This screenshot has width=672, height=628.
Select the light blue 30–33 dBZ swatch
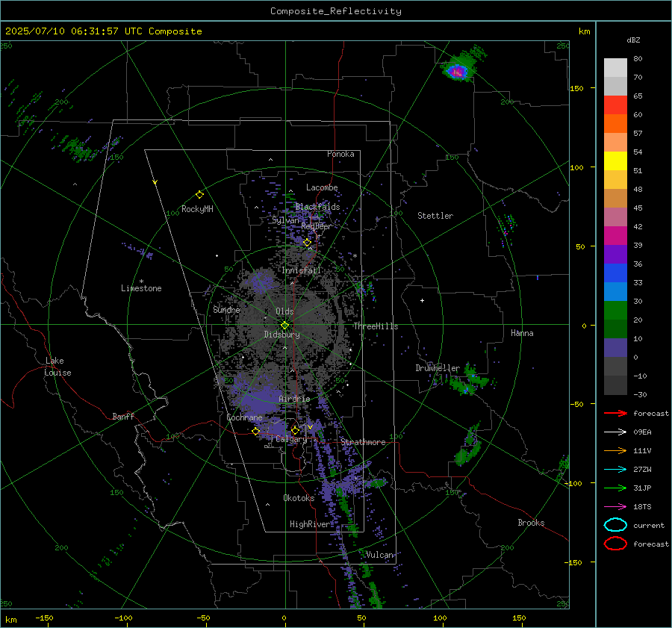(x=615, y=292)
